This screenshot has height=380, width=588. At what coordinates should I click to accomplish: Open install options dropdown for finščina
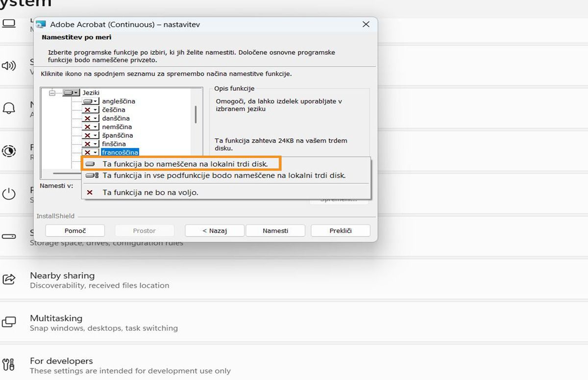click(90, 144)
